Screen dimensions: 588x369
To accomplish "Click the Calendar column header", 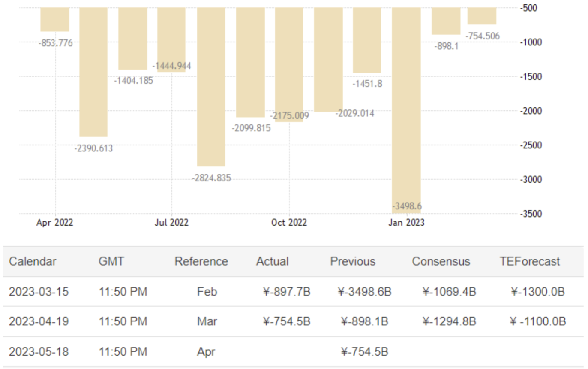I will pos(33,261).
